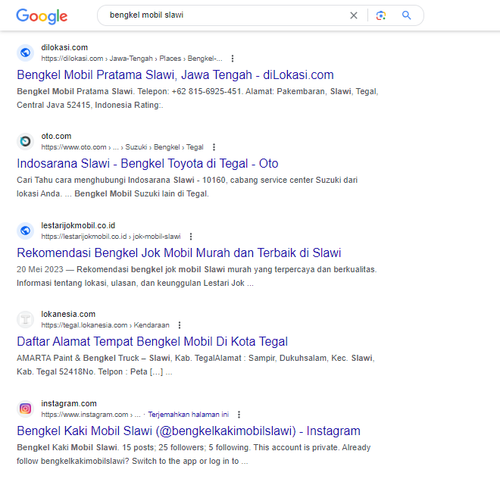Click the magnifying glass search button
The width and height of the screenshot is (500, 477).
406,15
